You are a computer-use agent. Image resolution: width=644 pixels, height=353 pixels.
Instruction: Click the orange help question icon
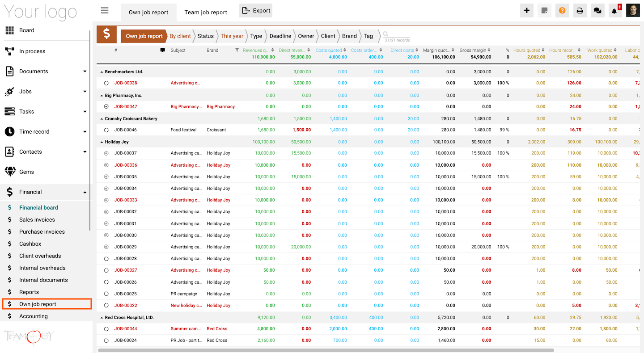coord(562,11)
